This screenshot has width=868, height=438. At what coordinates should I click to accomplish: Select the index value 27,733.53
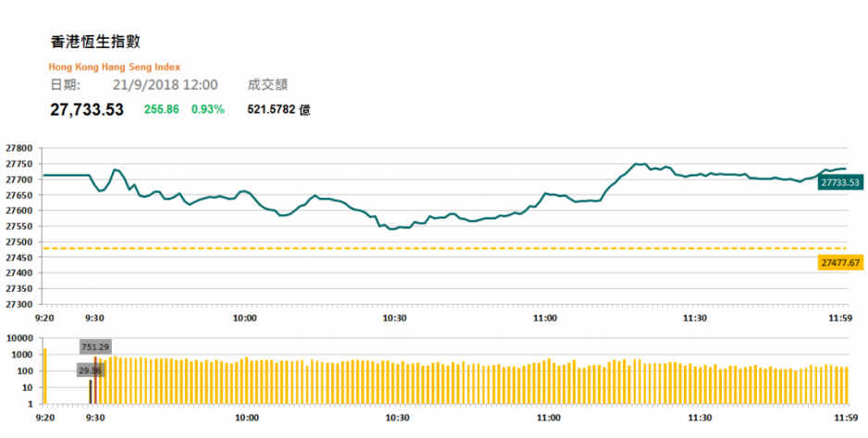pyautogui.click(x=87, y=109)
